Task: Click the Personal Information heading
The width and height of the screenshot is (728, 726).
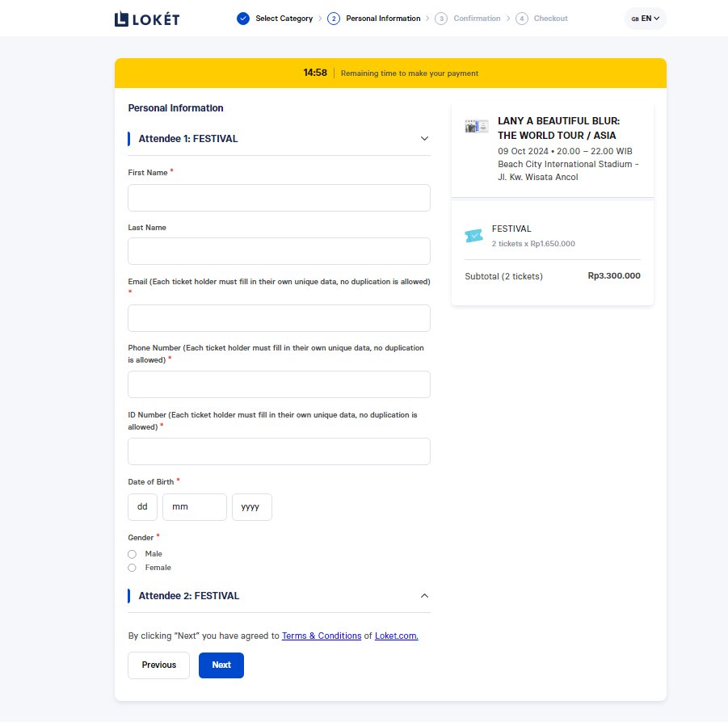Action: pyautogui.click(x=175, y=108)
